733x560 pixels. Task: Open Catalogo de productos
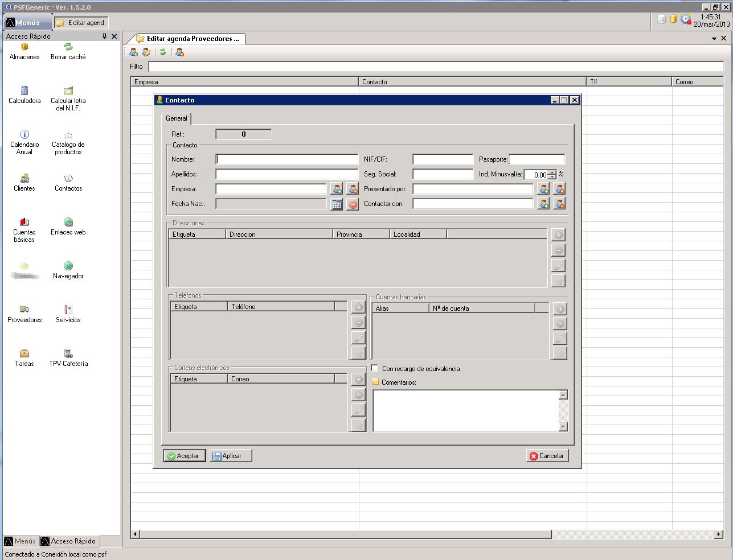(x=68, y=142)
